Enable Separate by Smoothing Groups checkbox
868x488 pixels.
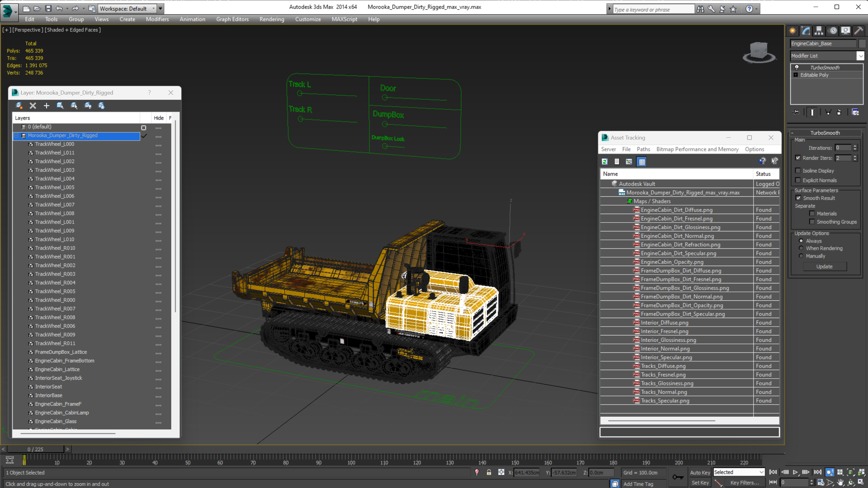(812, 221)
